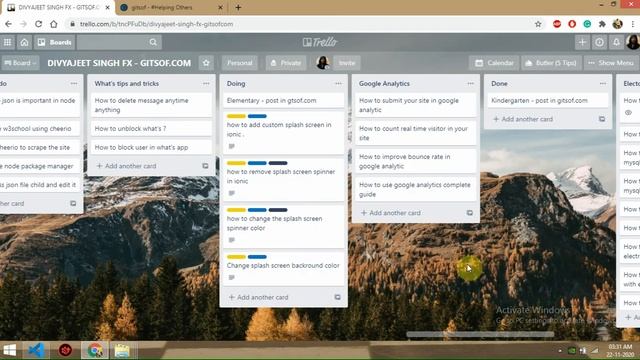Add another card in What's tips and tricks

[x=127, y=166]
